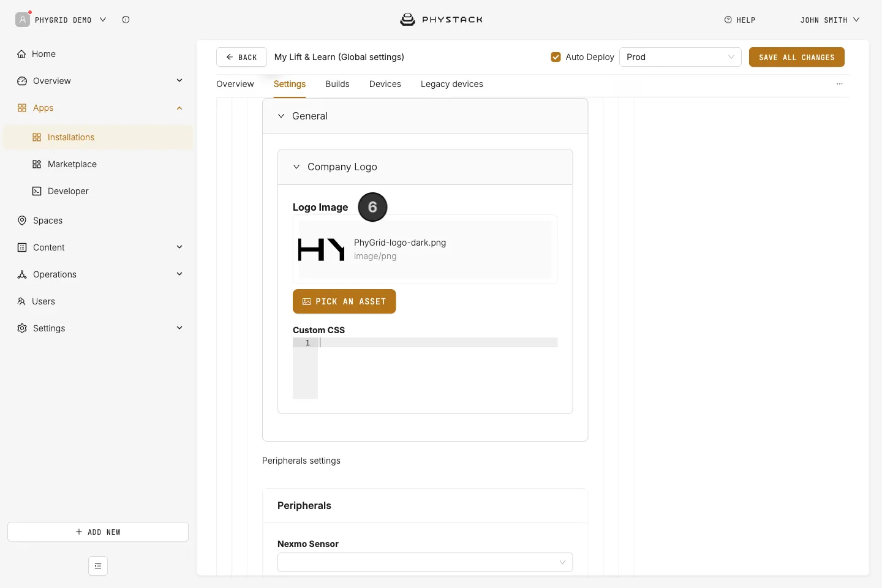
Task: Collapse the General section
Action: (x=281, y=116)
